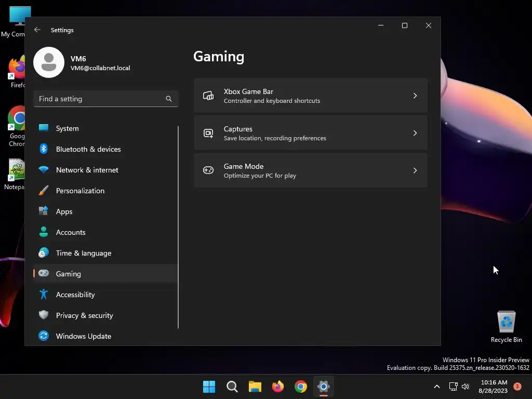The height and width of the screenshot is (399, 532).
Task: Select the Gaming category label
Action: point(69,274)
